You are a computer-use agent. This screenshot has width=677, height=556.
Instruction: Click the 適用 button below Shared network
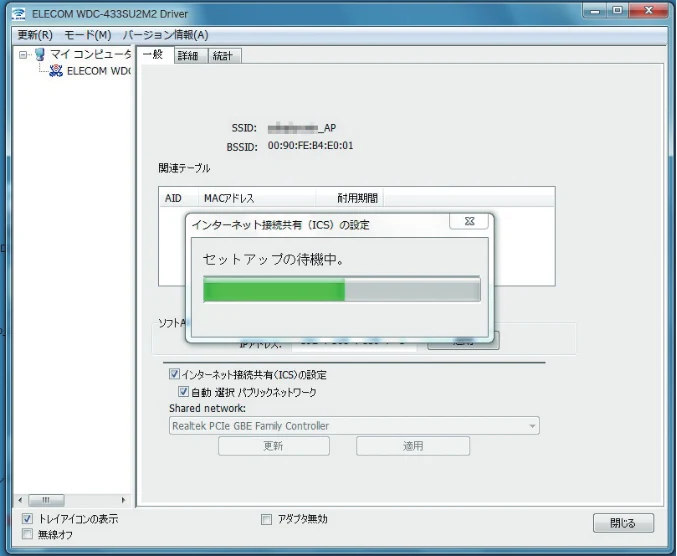pyautogui.click(x=413, y=446)
